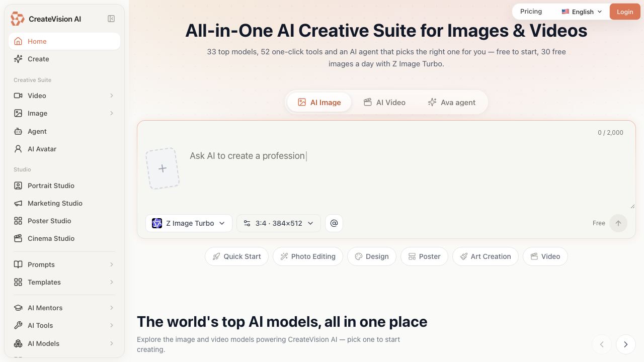Click the CreateVision AI logo icon
Viewport: 644px width, 362px height.
[18, 19]
